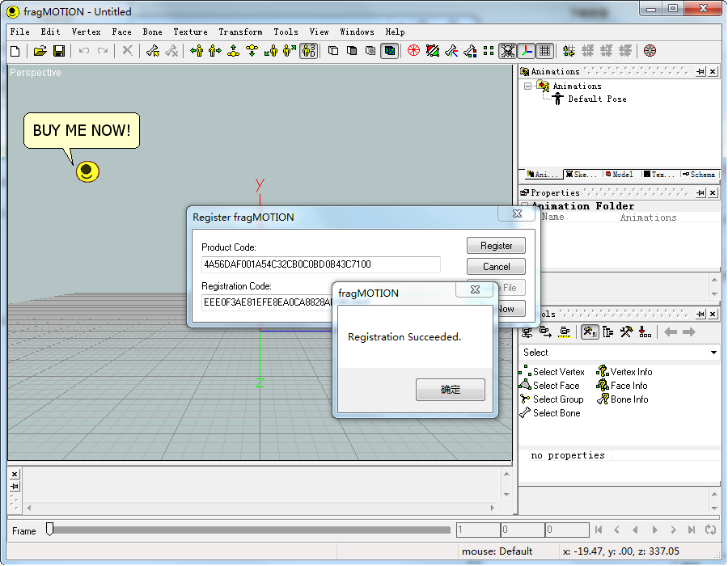Image resolution: width=728 pixels, height=566 pixels.
Task: Select the Default Pose animation item
Action: (x=596, y=99)
